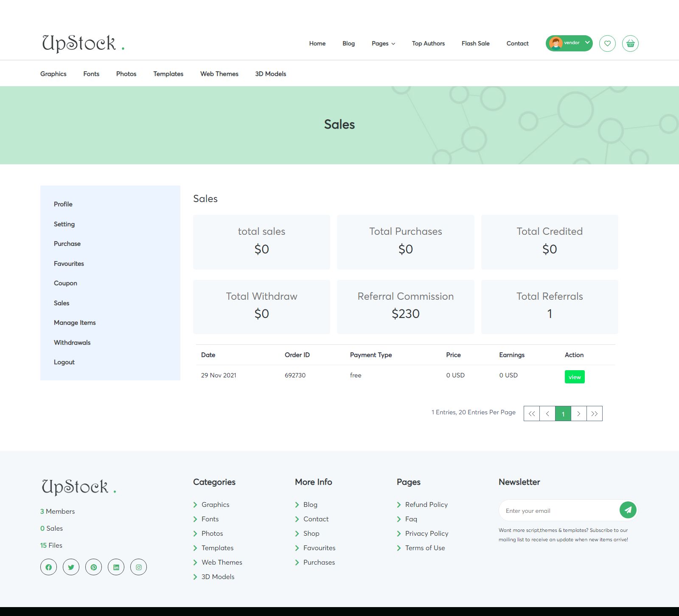Click the LinkedIn social icon in footer

coord(116,567)
